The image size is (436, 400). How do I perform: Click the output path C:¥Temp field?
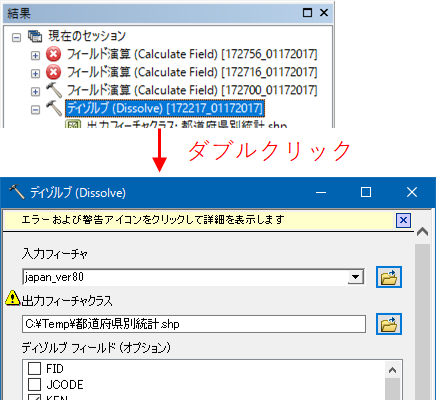(194, 324)
